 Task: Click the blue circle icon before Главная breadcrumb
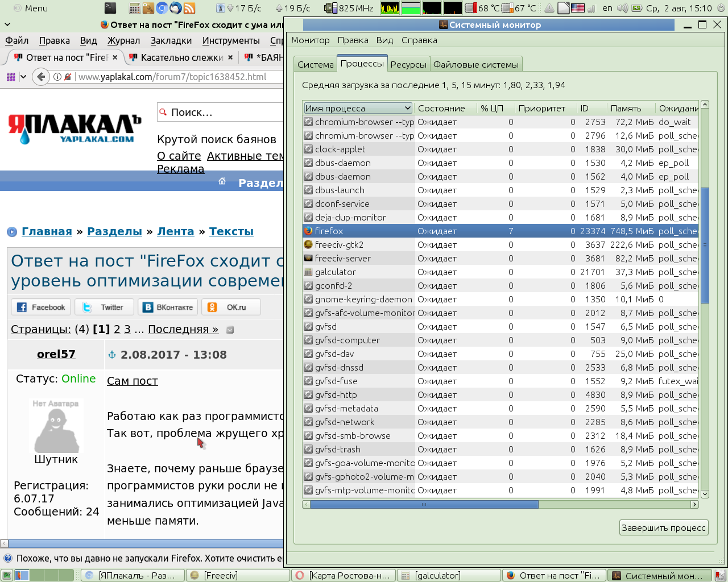click(12, 231)
